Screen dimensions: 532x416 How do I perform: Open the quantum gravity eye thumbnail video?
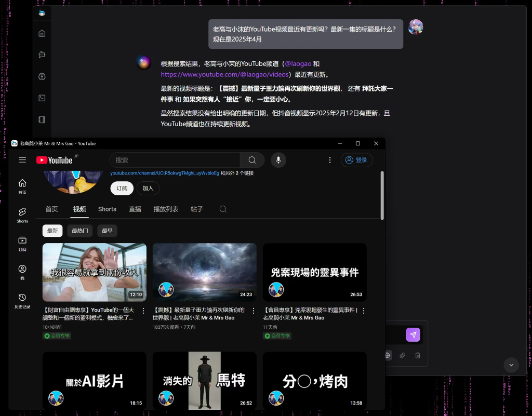click(205, 272)
